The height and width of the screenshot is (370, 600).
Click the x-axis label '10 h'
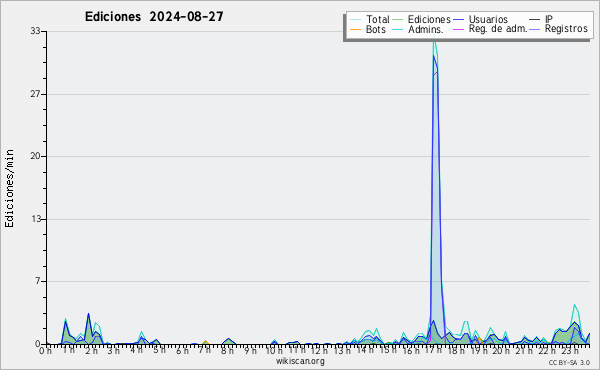point(274,350)
